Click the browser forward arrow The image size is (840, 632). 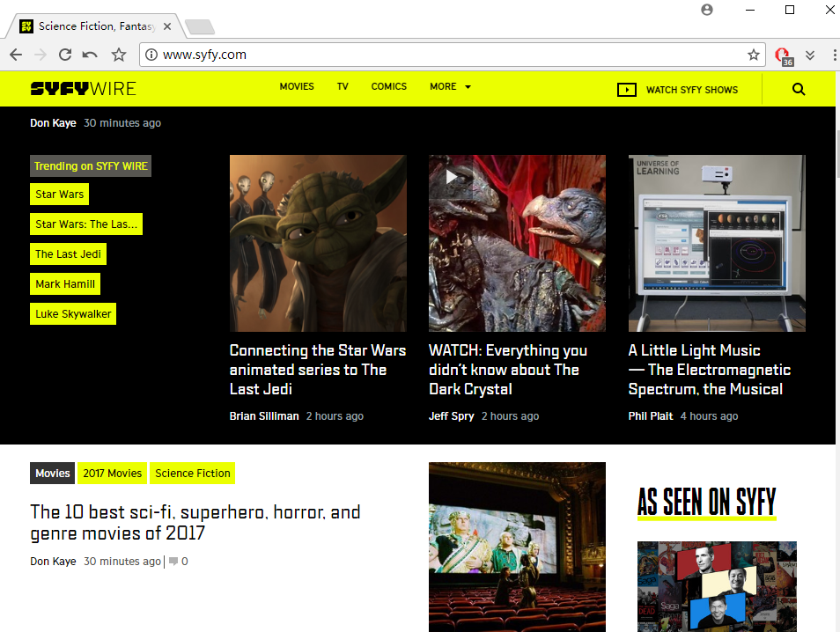41,55
